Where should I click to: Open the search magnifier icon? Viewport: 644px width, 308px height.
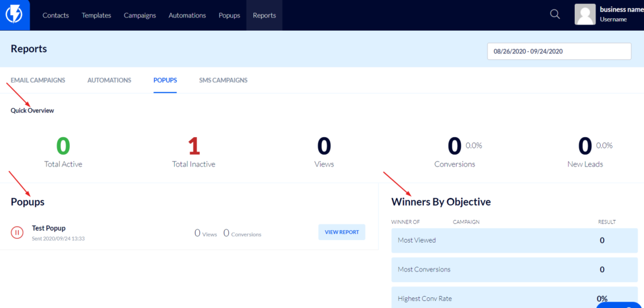tap(555, 14)
